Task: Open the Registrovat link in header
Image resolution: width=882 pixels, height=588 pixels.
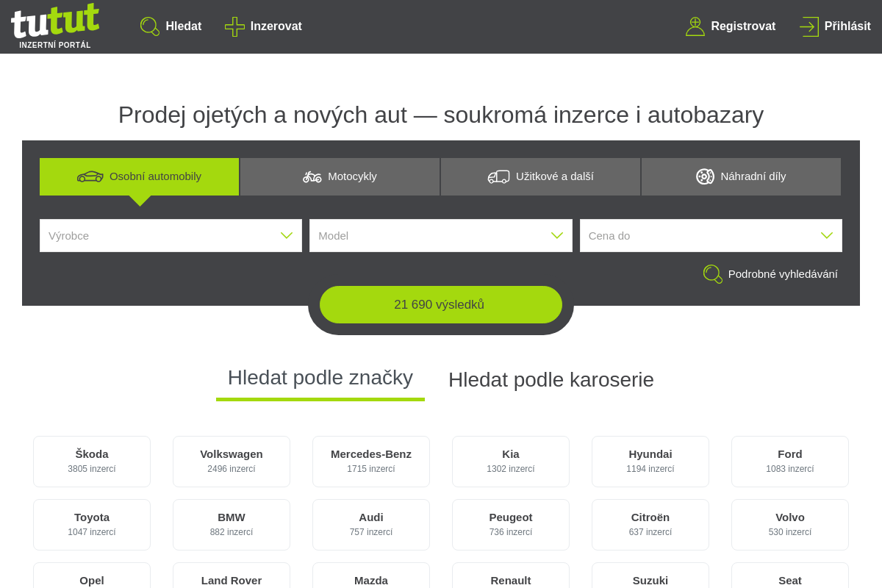Action: point(731,26)
